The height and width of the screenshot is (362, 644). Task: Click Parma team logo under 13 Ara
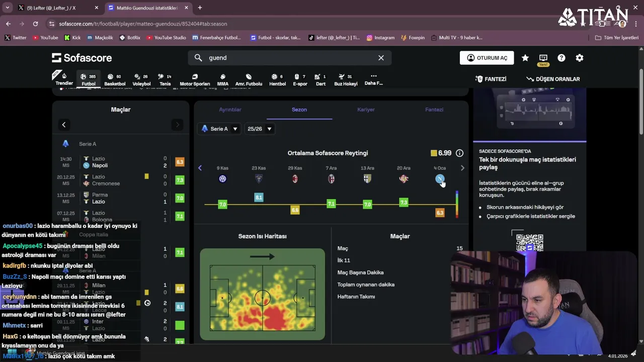(x=367, y=179)
